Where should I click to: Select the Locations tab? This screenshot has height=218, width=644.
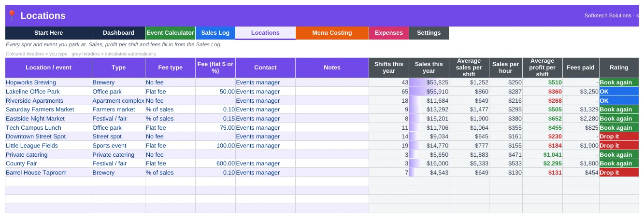pyautogui.click(x=265, y=33)
